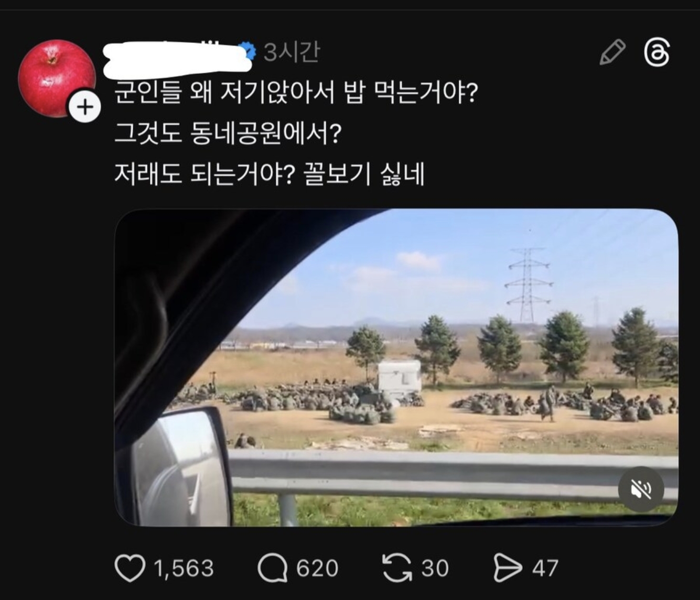Like the post with the heart icon

[130, 569]
